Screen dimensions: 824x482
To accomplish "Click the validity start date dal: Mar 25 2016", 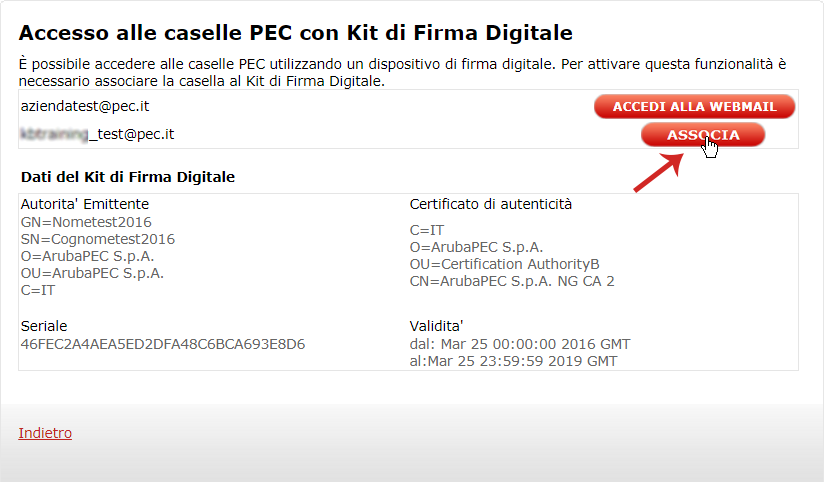I will (x=520, y=344).
